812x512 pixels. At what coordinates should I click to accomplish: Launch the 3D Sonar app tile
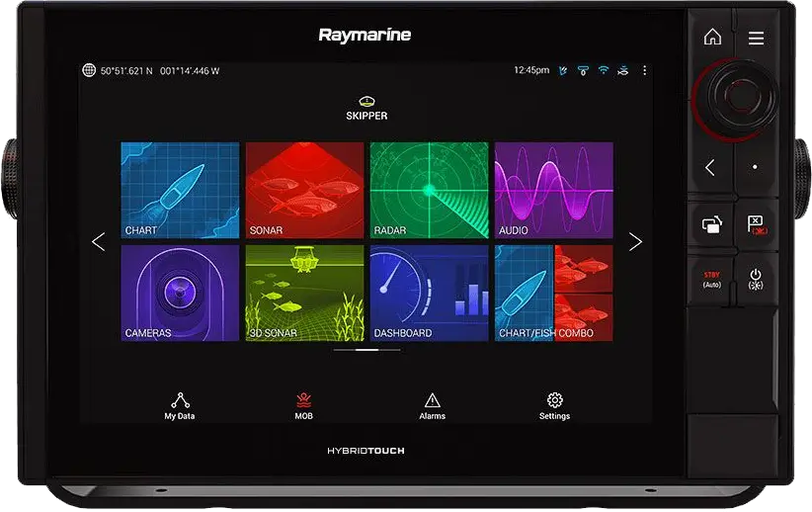point(304,293)
